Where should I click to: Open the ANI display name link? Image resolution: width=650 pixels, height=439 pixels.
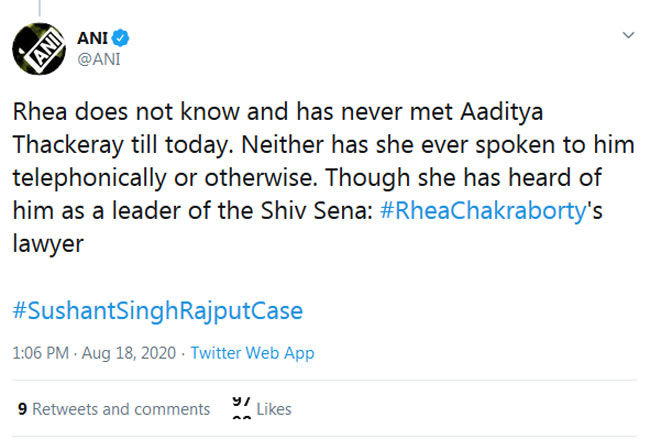click(92, 38)
